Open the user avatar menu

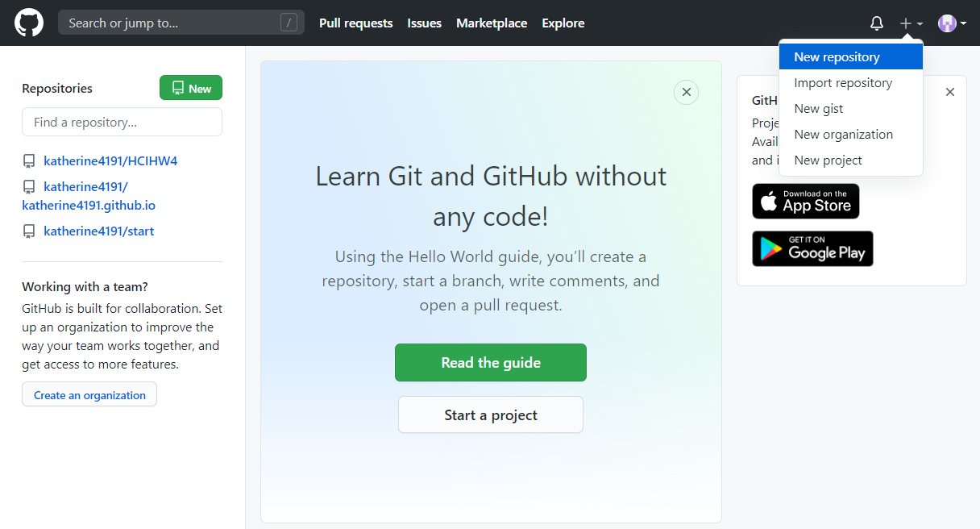click(952, 23)
